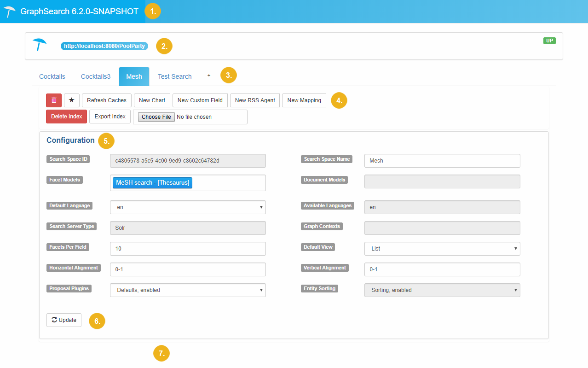Open the localhost PoolParty URL link
Screen dimensions: 588x368
(x=104, y=46)
